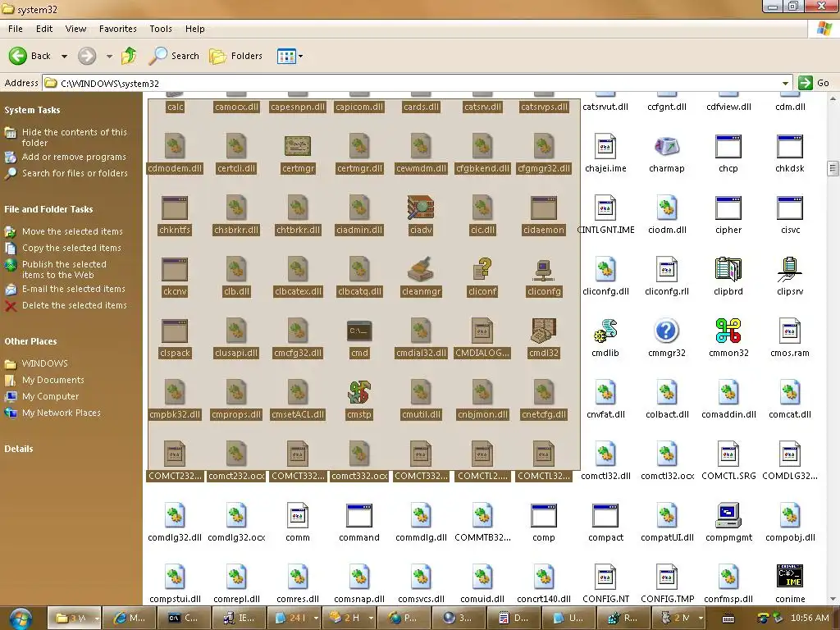Screen dimensions: 840x630
Task: Select the chajei.ime file icon
Action: point(605,146)
